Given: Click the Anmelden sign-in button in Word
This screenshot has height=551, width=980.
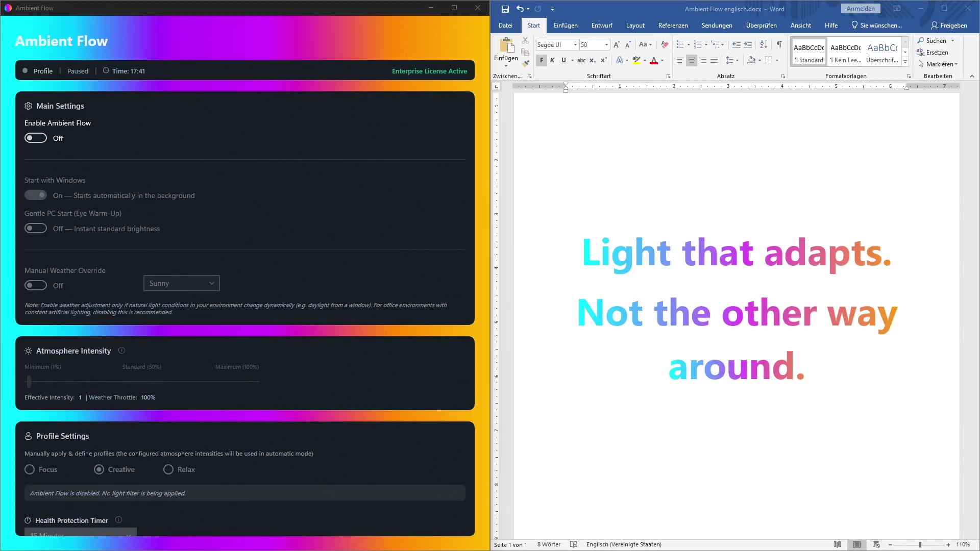Looking at the screenshot, I should [x=861, y=9].
